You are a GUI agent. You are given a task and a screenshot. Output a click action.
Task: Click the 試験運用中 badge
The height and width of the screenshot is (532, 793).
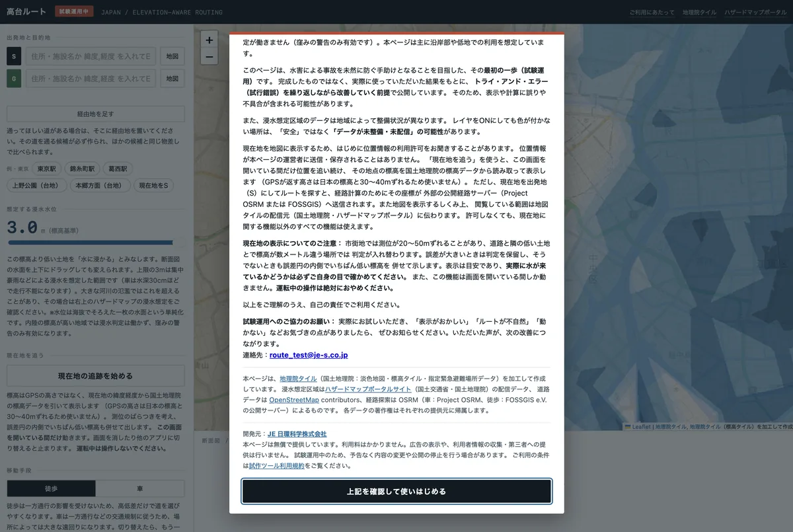click(74, 11)
